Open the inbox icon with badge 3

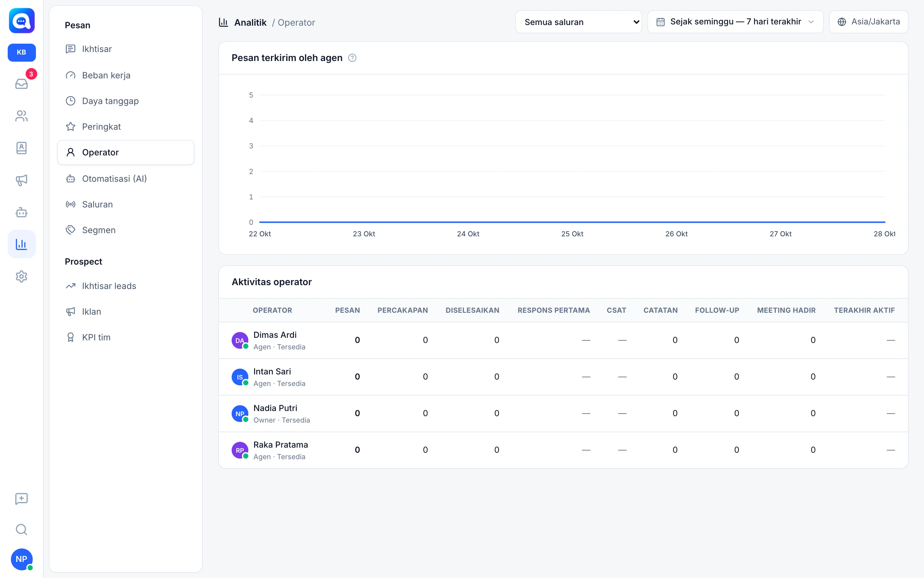pyautogui.click(x=21, y=84)
